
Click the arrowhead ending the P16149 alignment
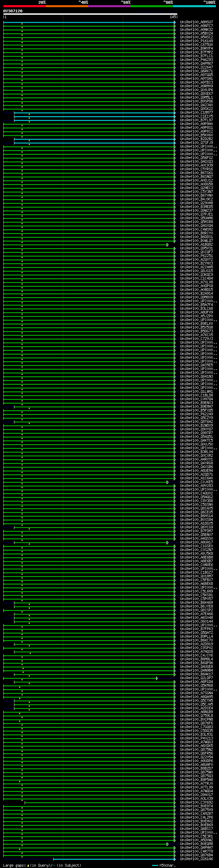pyautogui.click(x=175, y=41)
